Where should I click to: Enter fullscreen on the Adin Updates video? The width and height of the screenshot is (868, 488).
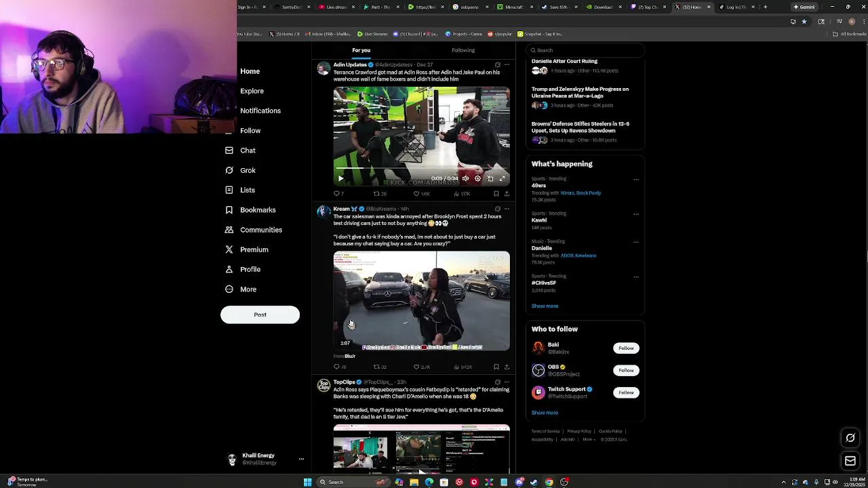502,178
